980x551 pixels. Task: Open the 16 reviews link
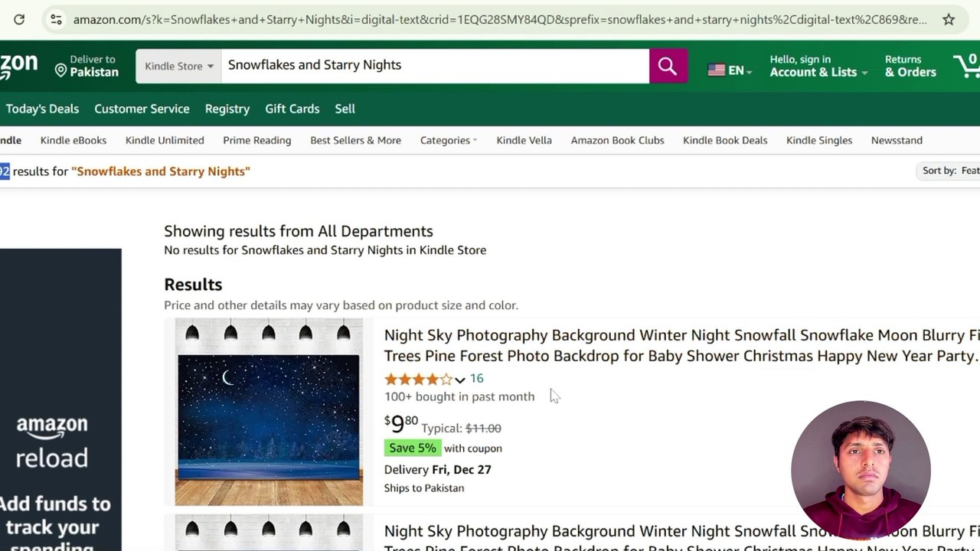point(476,378)
